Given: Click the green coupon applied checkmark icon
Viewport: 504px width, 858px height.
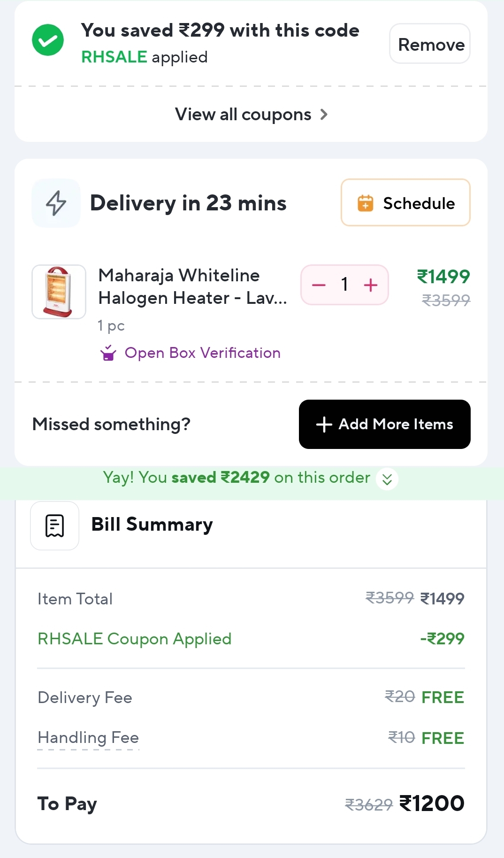Looking at the screenshot, I should (48, 40).
